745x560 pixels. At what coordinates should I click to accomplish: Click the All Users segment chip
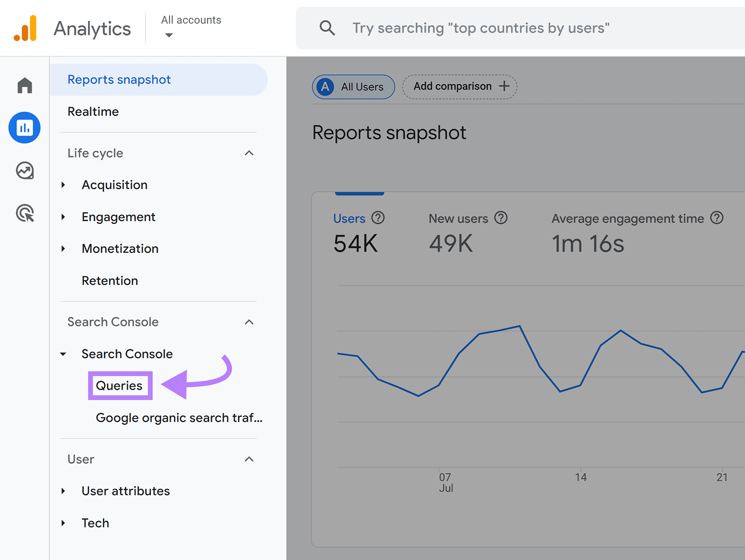[x=353, y=87]
